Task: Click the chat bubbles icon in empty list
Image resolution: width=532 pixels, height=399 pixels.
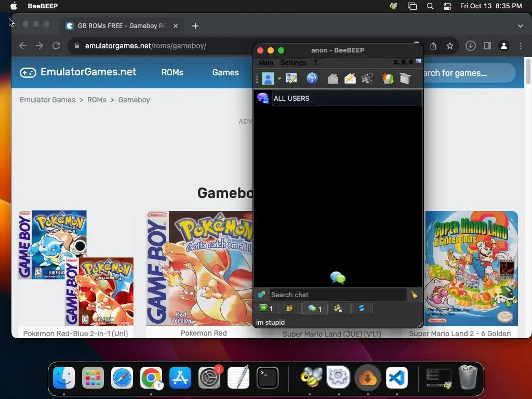Action: [x=338, y=277]
